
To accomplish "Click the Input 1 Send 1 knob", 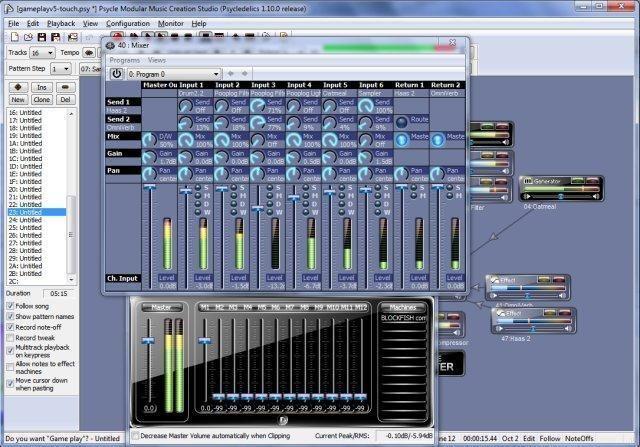I will (186, 106).
